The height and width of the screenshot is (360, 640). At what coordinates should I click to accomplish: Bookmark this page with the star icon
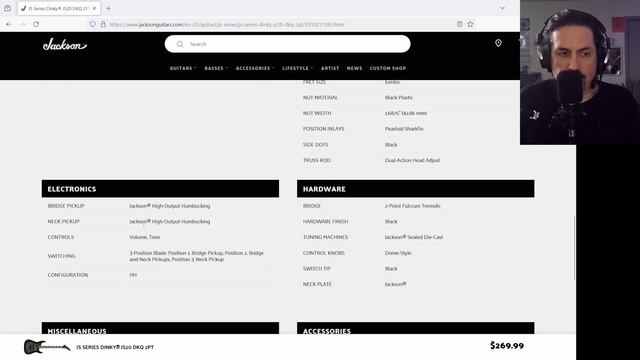tap(470, 24)
